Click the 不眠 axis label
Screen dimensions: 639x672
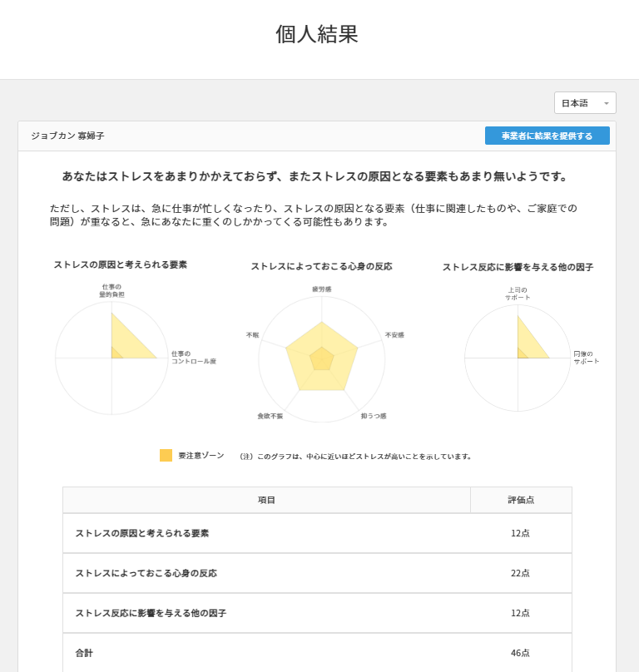[253, 334]
